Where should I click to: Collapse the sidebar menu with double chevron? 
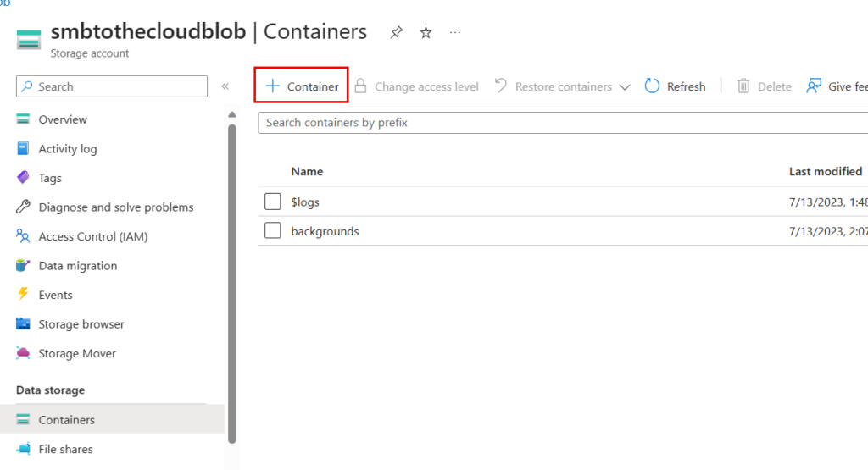(x=225, y=86)
